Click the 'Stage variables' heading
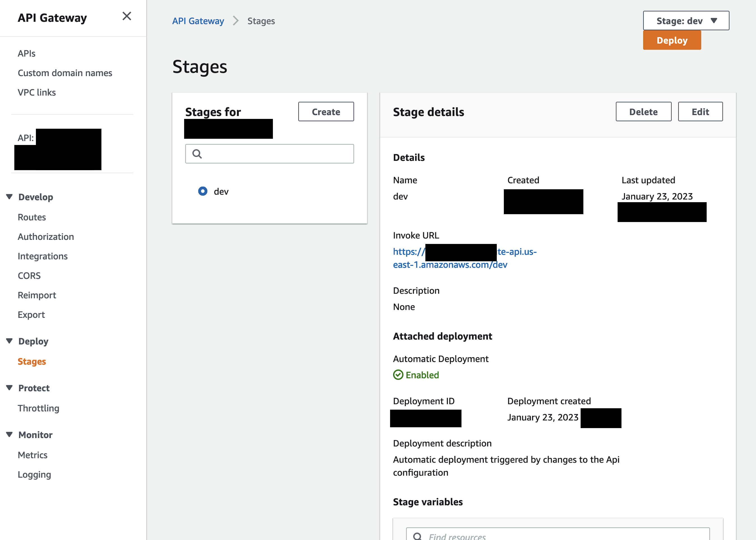This screenshot has width=756, height=540. tap(428, 502)
